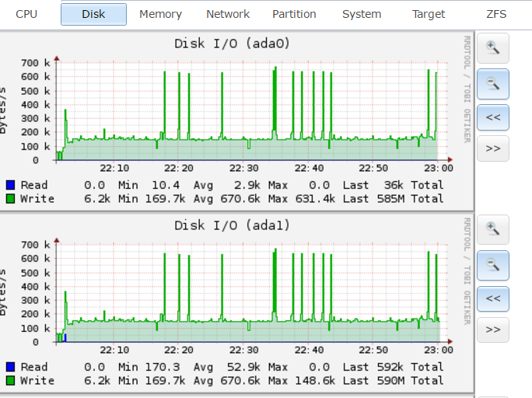Go to the Partition tab

294,14
